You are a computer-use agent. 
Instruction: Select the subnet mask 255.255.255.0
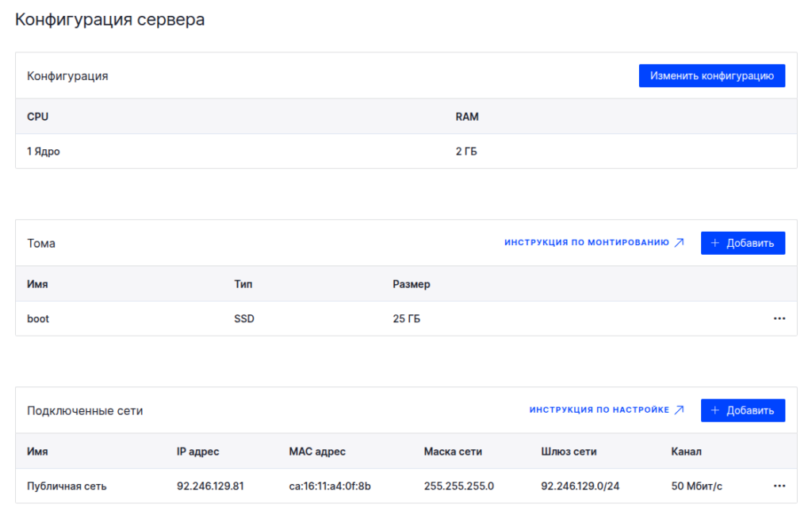tap(458, 486)
